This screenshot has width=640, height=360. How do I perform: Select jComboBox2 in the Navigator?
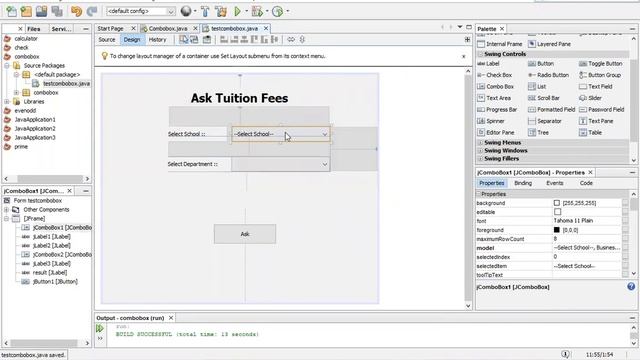62,255
